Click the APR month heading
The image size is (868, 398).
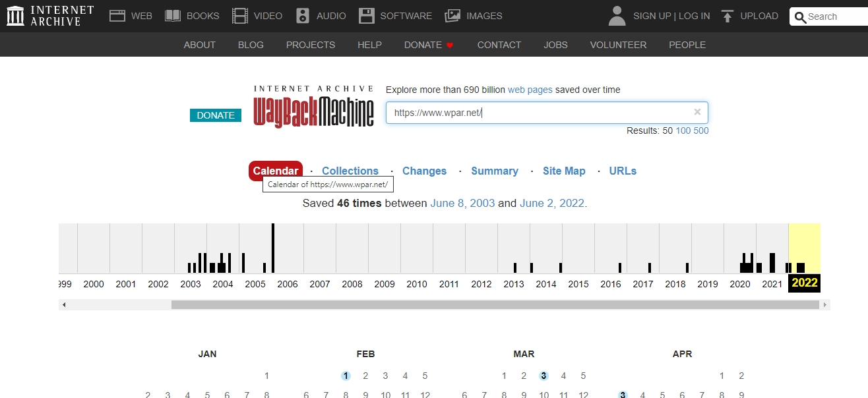coord(682,354)
